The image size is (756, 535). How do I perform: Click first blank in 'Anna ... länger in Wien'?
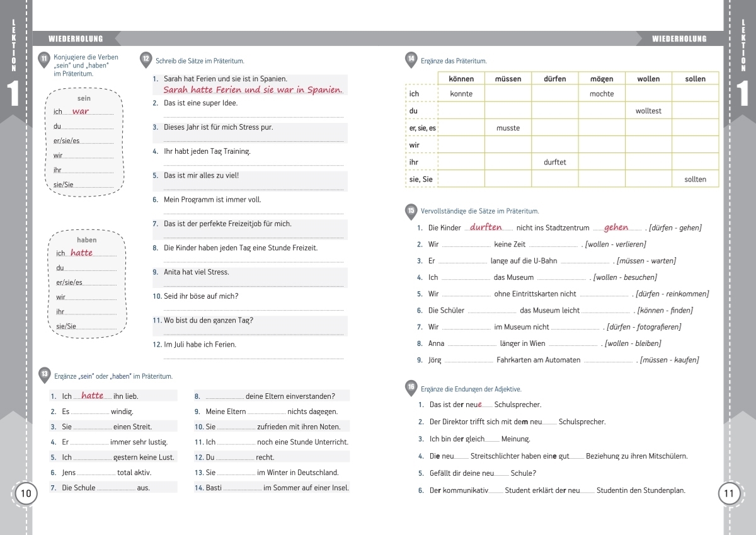471,344
